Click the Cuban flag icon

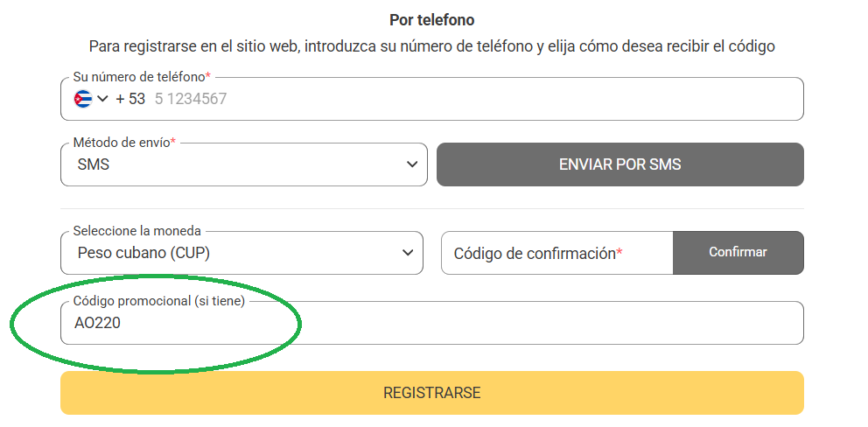[82, 99]
